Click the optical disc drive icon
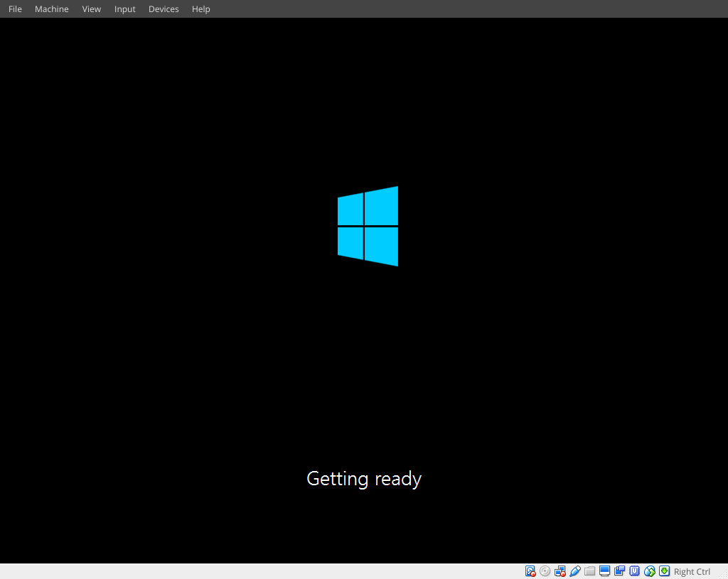728x579 pixels. point(545,571)
